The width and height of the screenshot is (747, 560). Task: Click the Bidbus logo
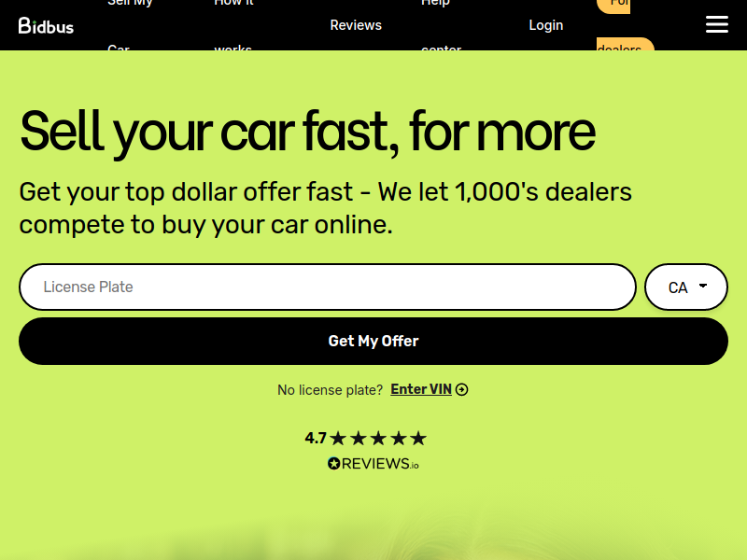(x=46, y=26)
